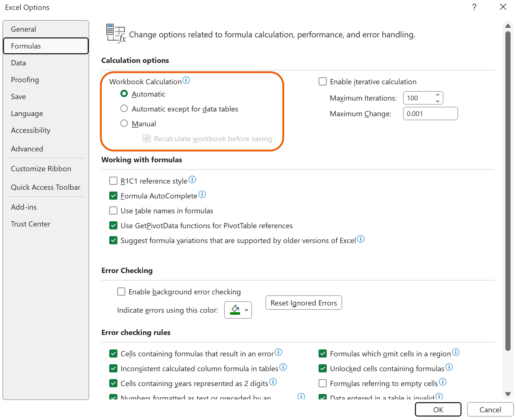Confirm settings with the OK button

coord(438,409)
